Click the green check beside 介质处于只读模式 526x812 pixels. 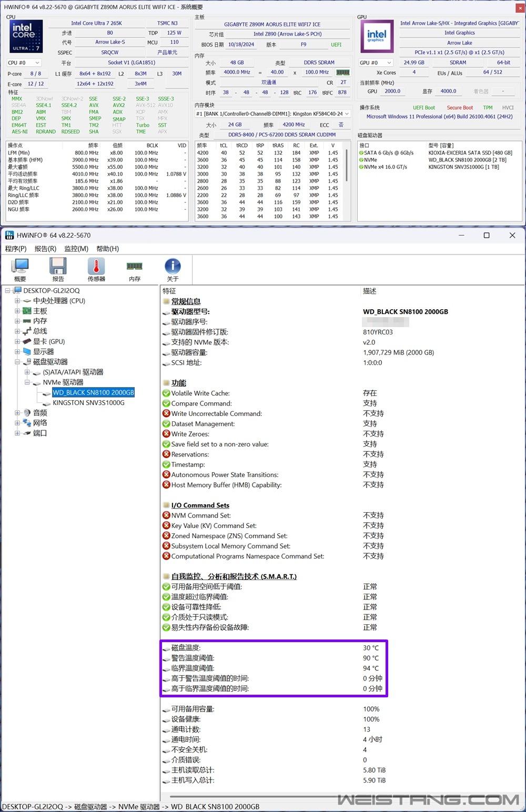click(x=166, y=617)
